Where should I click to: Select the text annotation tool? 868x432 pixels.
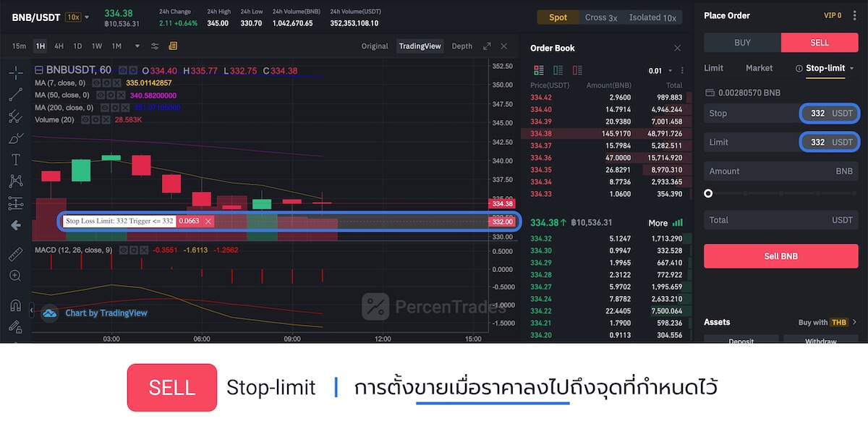point(15,159)
